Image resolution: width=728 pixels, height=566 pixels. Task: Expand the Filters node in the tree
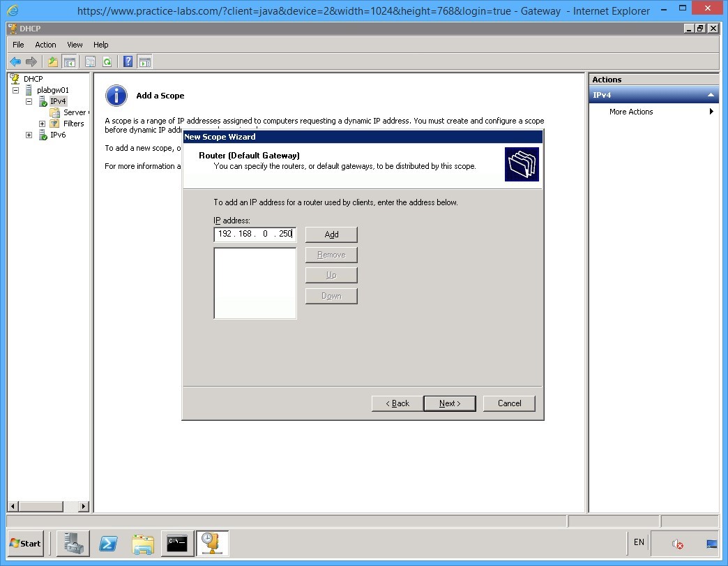click(x=42, y=124)
